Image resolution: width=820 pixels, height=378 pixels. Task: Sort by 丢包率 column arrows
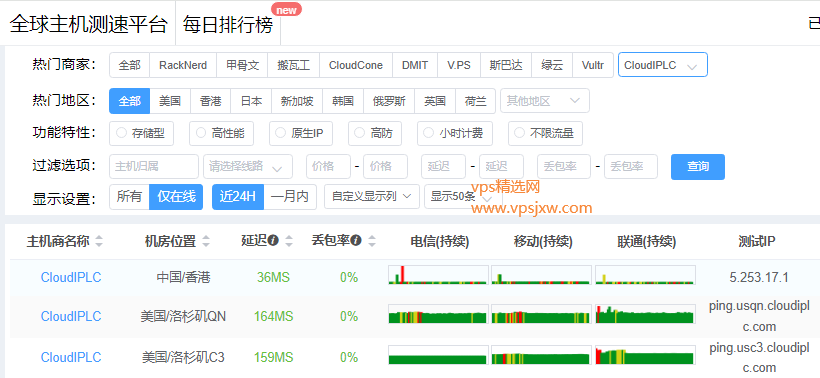(372, 241)
